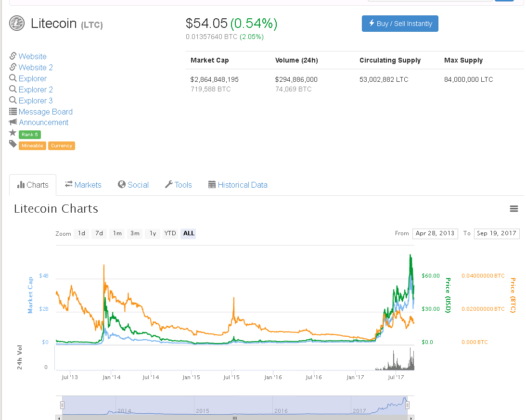Switch to the Markets tab
Viewport: 526px width, 420px height.
[x=83, y=185]
